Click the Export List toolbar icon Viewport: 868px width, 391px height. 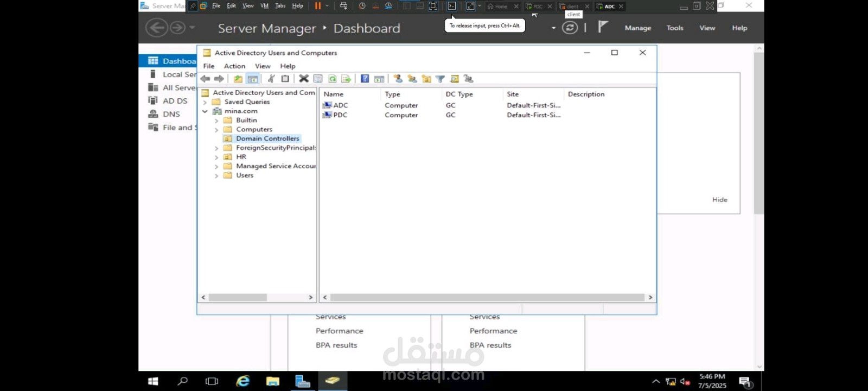click(x=346, y=79)
